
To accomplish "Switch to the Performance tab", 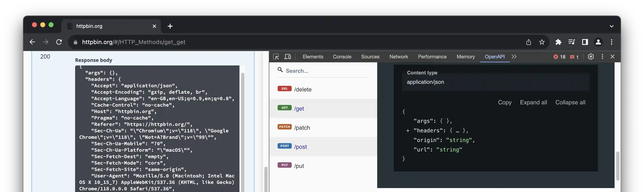I will 432,57.
